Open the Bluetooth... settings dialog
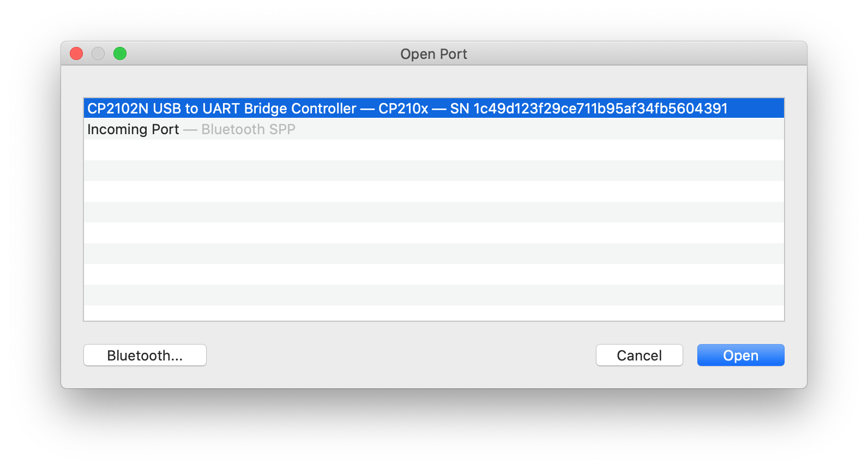The height and width of the screenshot is (469, 868). coord(144,355)
